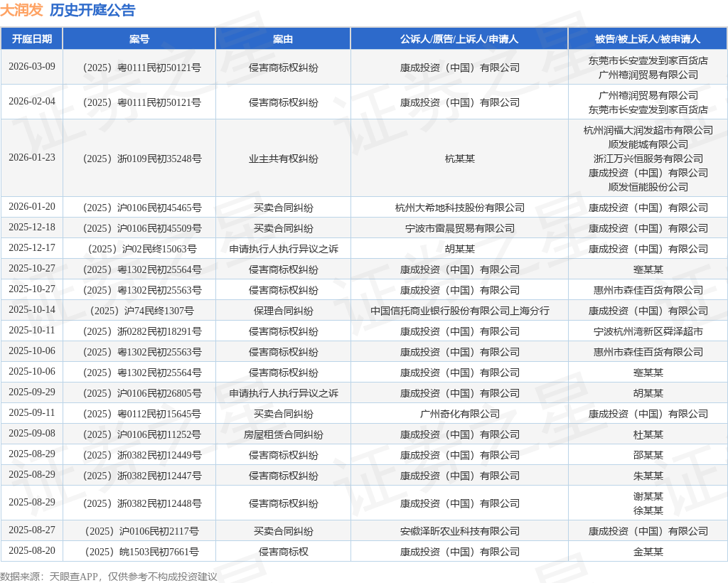Click the date cell 2025-12-18

coord(31,227)
